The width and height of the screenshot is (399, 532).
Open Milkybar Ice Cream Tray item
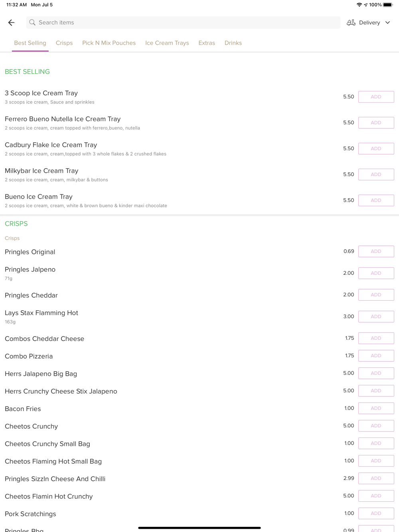(41, 171)
